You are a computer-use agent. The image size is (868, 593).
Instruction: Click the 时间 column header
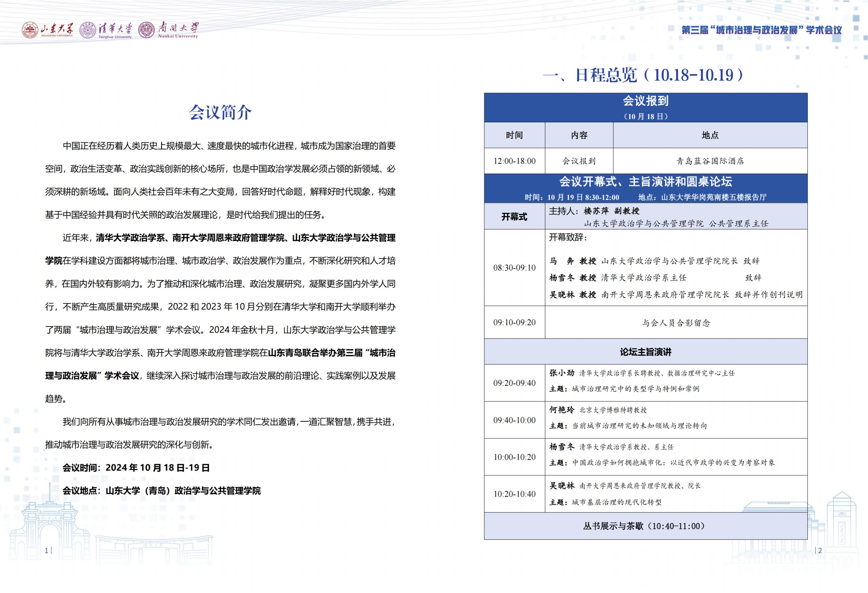[x=514, y=135]
